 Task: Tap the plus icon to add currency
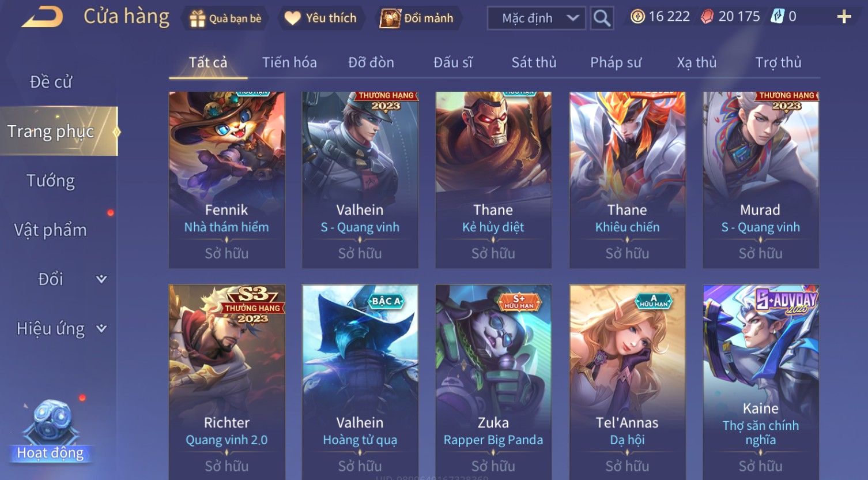pyautogui.click(x=844, y=17)
